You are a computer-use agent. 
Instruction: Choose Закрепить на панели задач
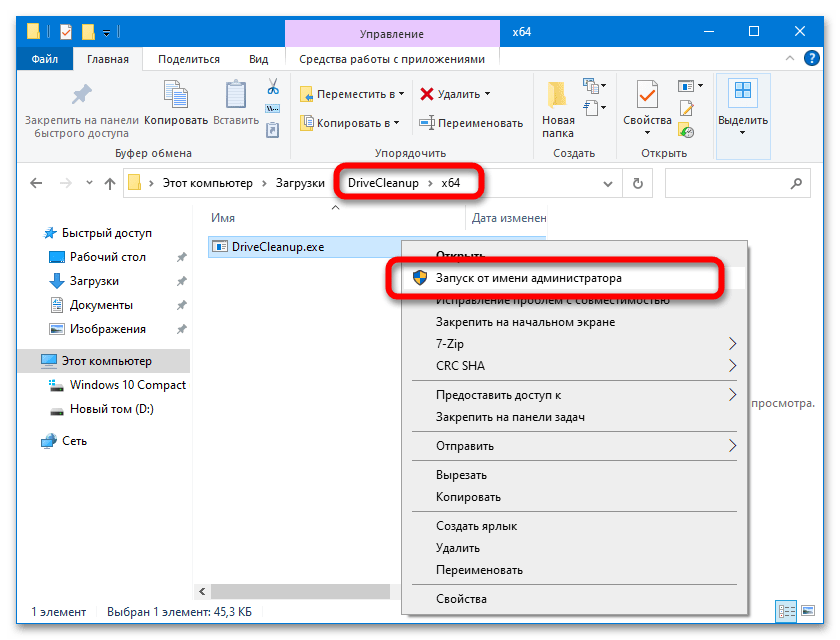pyautogui.click(x=574, y=417)
